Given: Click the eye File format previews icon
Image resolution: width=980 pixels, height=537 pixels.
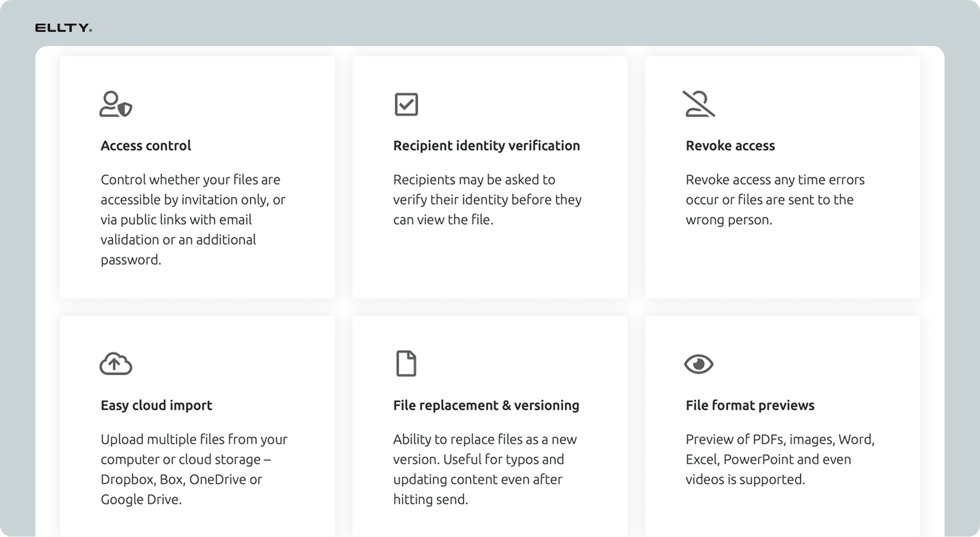Looking at the screenshot, I should pyautogui.click(x=698, y=364).
